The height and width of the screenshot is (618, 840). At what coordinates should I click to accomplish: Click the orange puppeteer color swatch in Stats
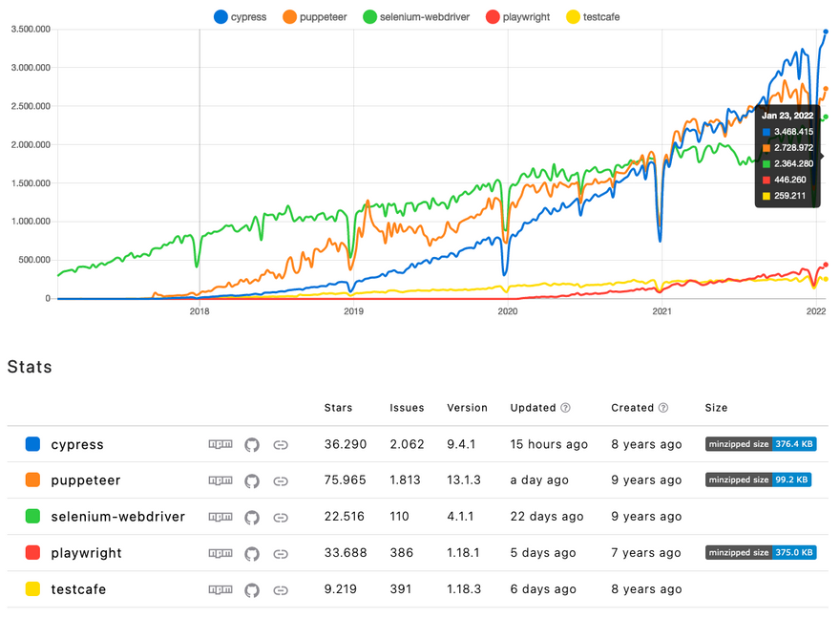click(x=33, y=480)
